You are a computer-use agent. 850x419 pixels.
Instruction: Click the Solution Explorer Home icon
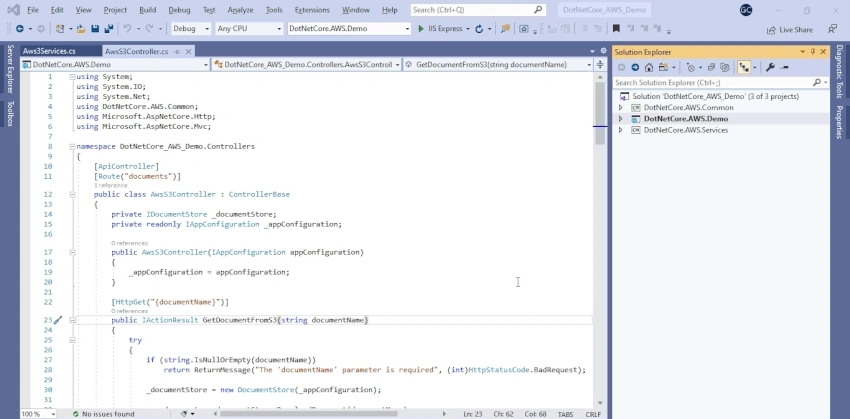648,68
